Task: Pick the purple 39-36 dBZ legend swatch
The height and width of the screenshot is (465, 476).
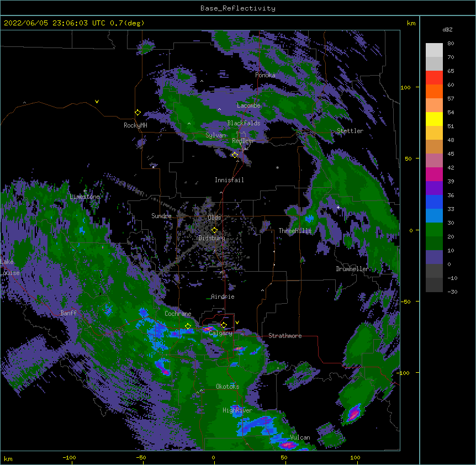Action: point(434,188)
